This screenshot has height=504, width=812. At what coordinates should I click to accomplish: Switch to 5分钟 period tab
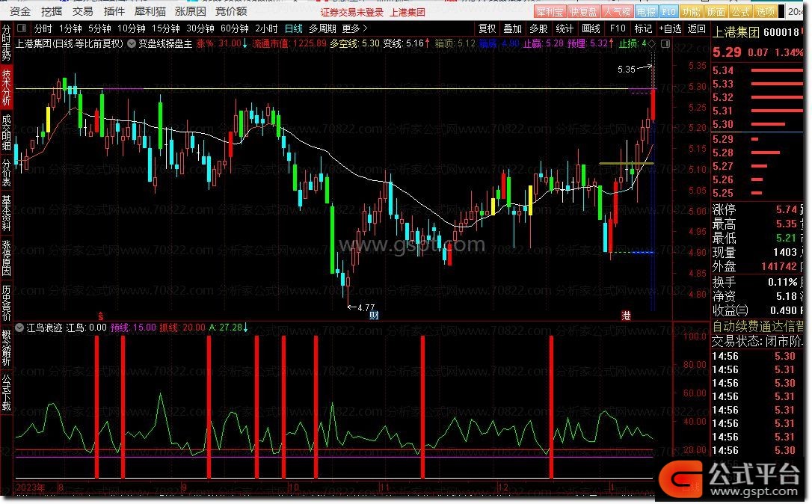[99, 28]
